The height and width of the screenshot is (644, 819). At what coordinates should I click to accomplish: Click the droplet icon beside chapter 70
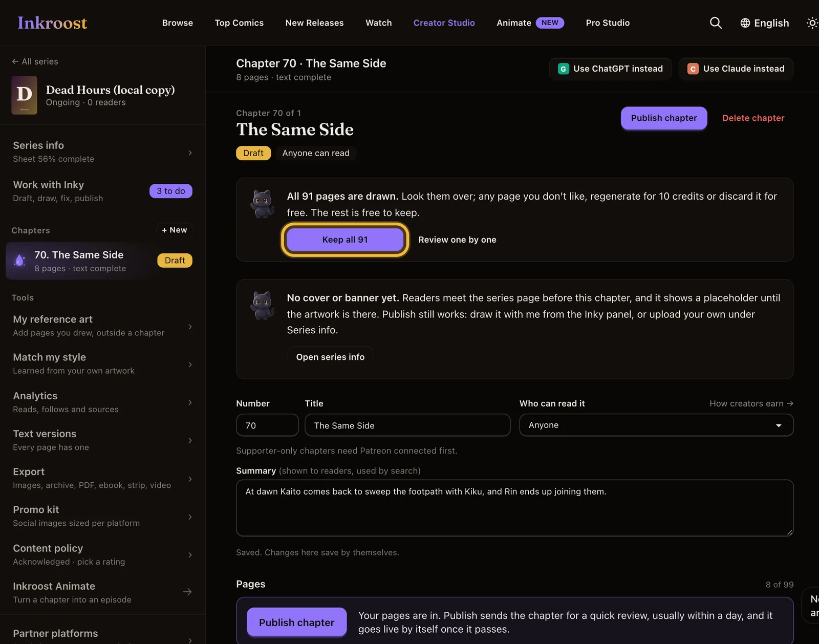19,261
